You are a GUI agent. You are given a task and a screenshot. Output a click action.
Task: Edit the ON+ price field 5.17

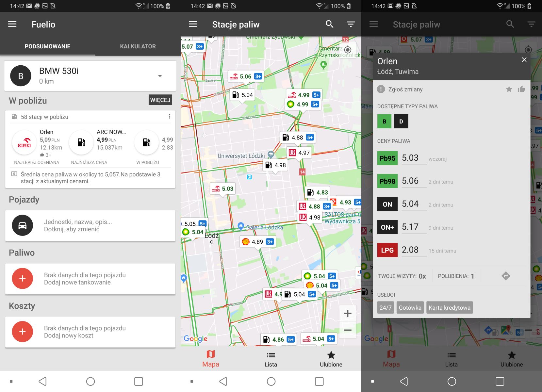point(414,227)
